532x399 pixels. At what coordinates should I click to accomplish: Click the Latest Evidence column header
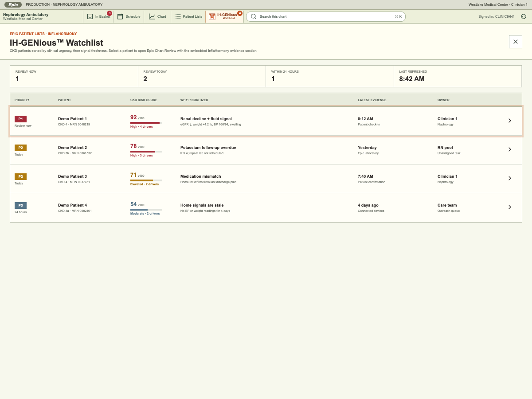(372, 100)
